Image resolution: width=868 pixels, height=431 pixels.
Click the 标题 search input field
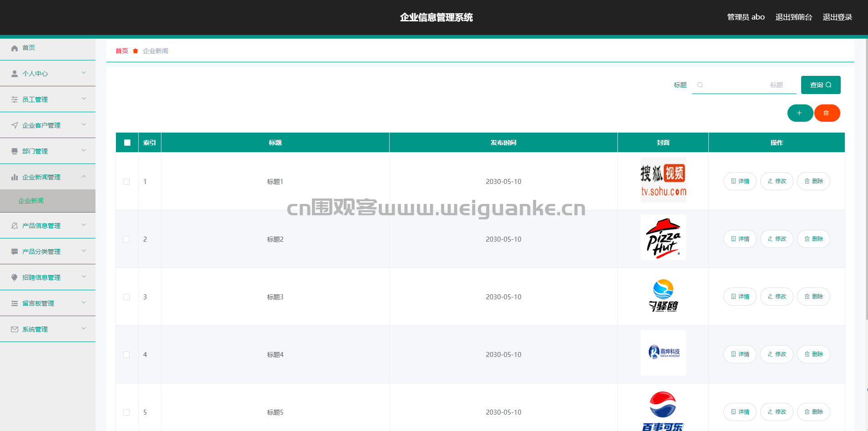(x=744, y=85)
